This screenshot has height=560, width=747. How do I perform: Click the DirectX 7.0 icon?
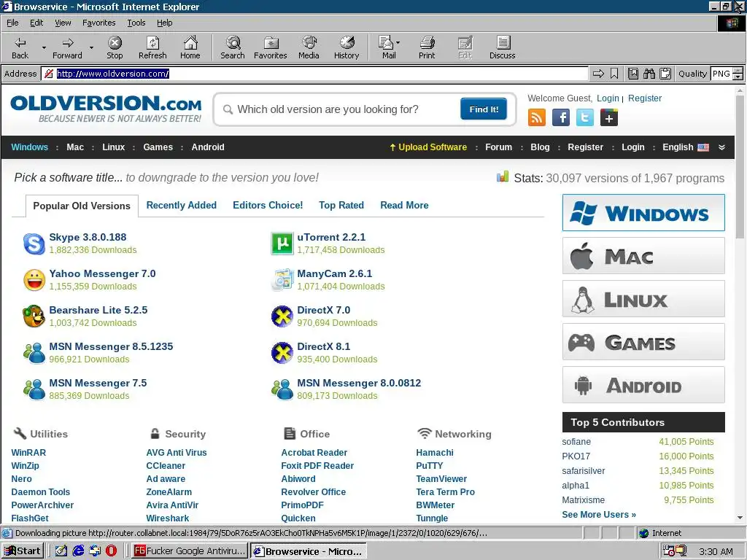click(x=282, y=316)
